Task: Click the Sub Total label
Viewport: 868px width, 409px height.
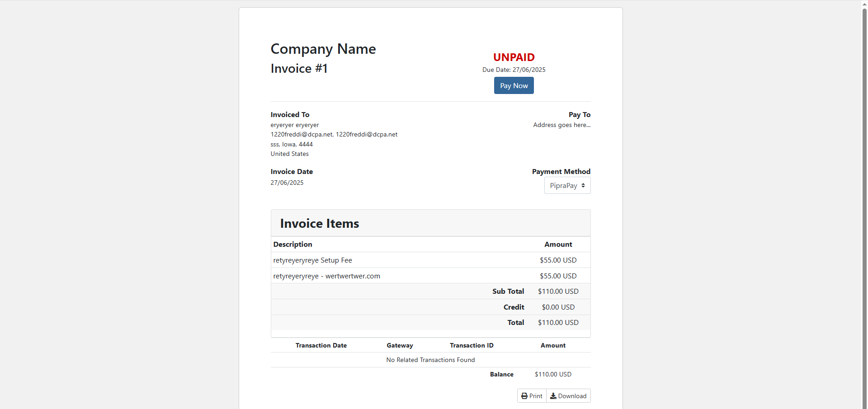Action: click(x=508, y=291)
